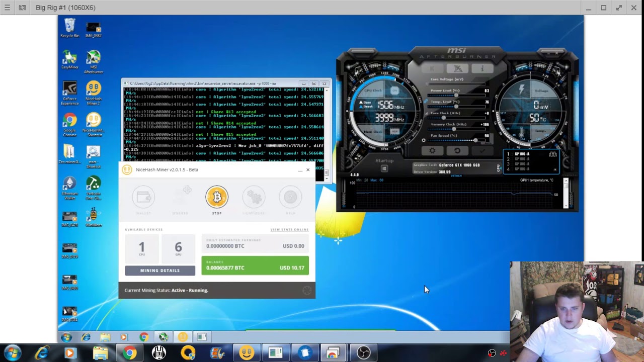Click the NiceHash smiley logo in title bar
The image size is (644, 362).
click(127, 169)
